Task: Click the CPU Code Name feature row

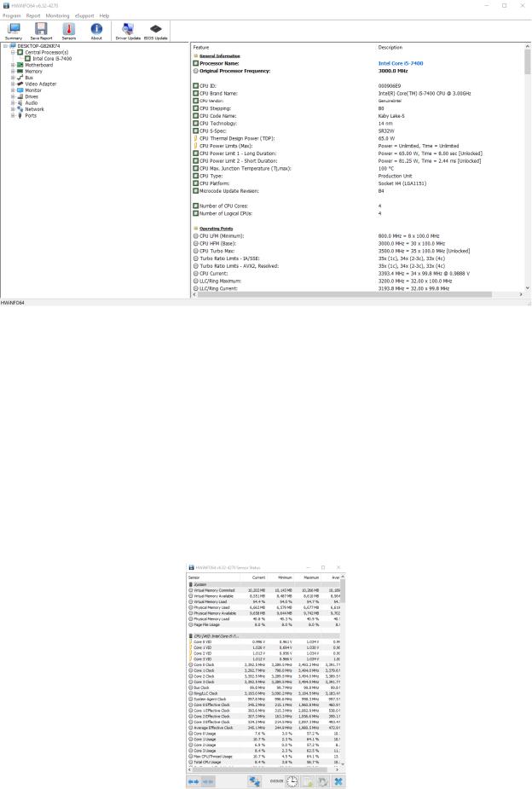Action: coord(358,116)
